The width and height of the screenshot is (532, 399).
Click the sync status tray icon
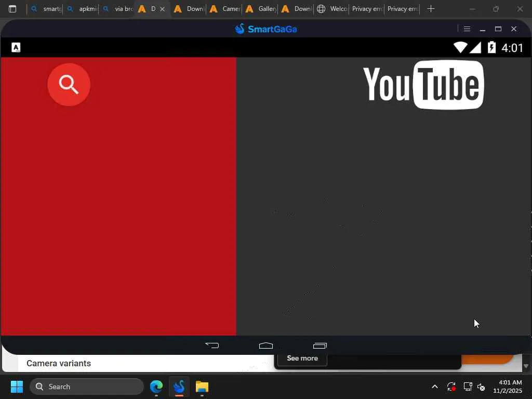(x=451, y=387)
